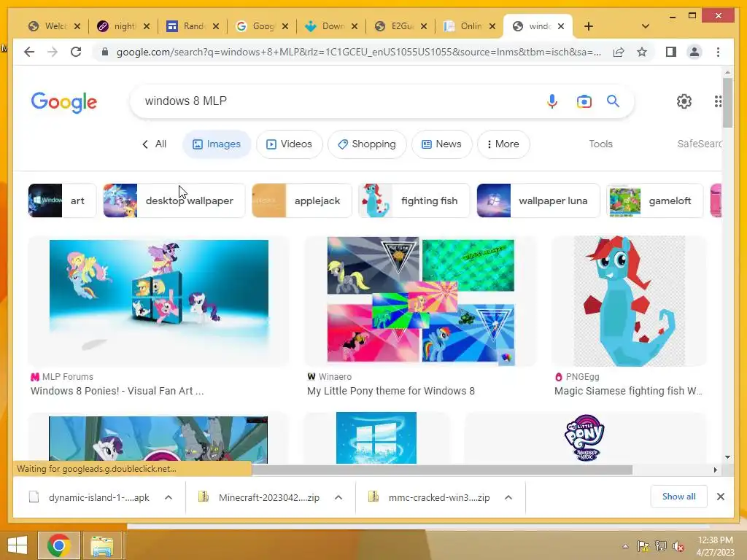Select the News filter

(441, 144)
